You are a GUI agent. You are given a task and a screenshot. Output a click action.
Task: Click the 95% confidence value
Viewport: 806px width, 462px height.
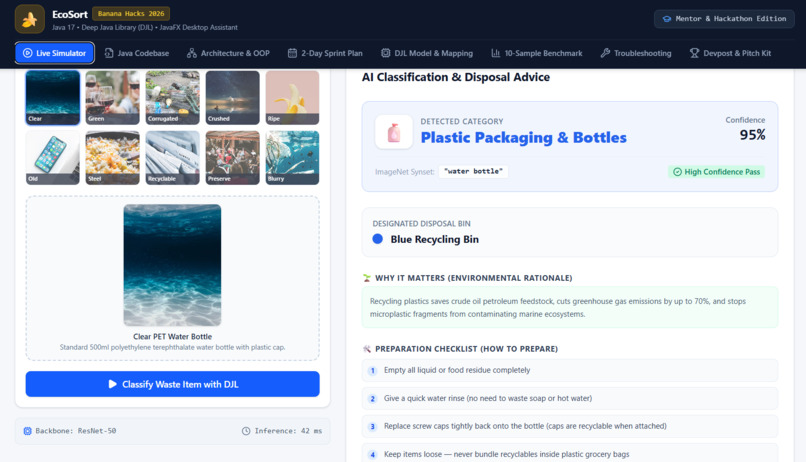point(753,135)
